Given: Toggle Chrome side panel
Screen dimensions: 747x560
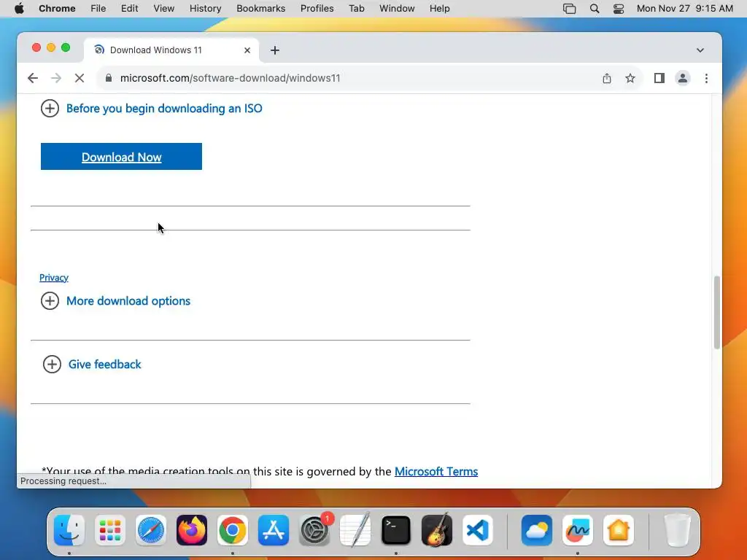Looking at the screenshot, I should pos(659,78).
